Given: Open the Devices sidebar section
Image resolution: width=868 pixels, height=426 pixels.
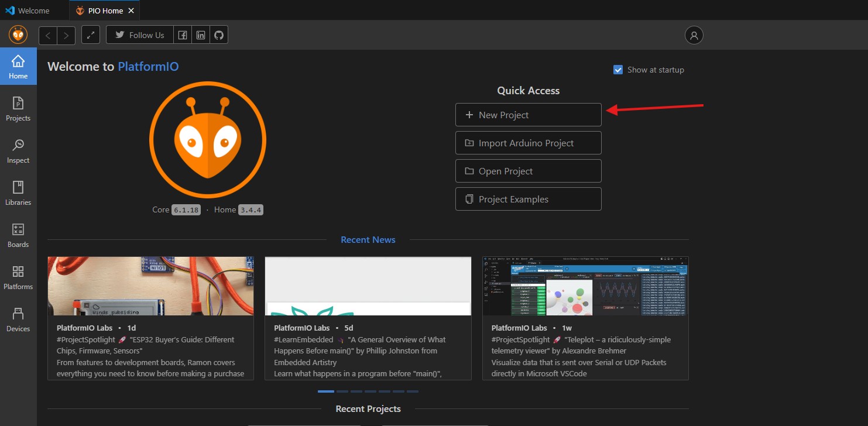Looking at the screenshot, I should (18, 319).
